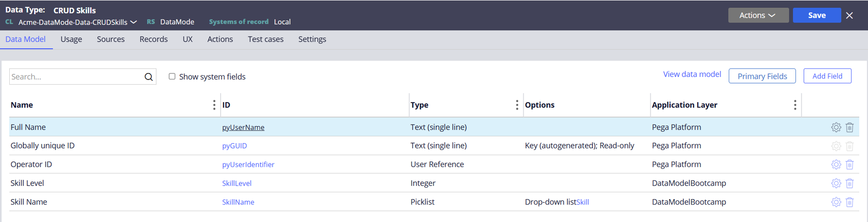
Task: Delete Skill Name field with trash icon
Action: [849, 202]
